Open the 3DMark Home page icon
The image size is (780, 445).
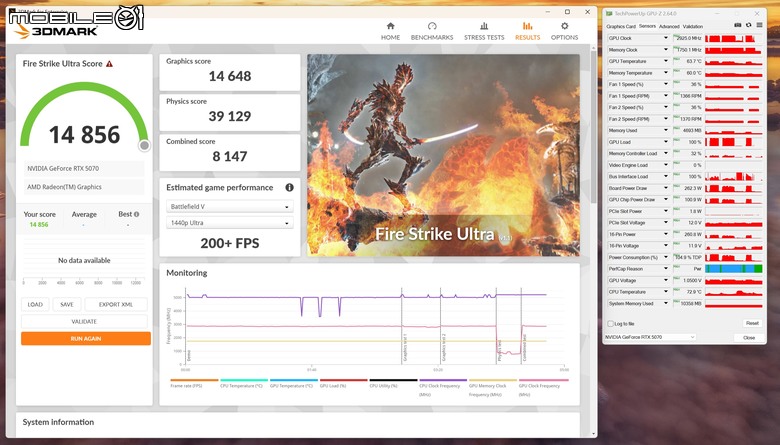coord(390,26)
